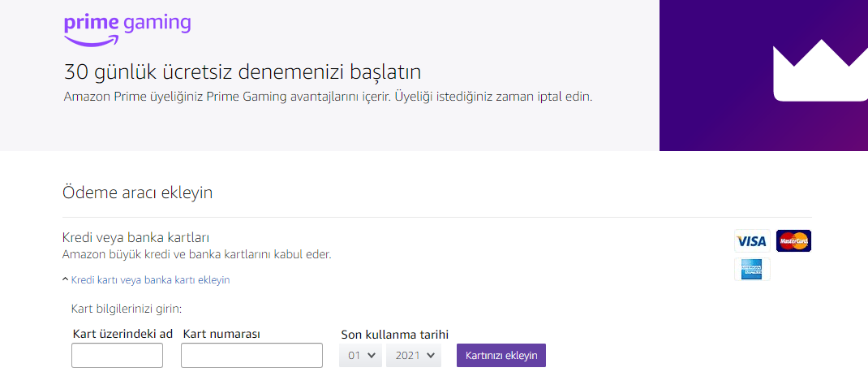Open the expiration year dropdown showing 2021
Viewport: 868px width, 385px height.
click(414, 356)
